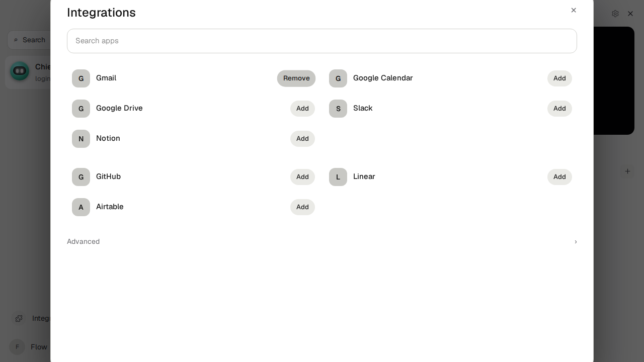
Task: Click the Airtable A icon
Action: point(81,207)
